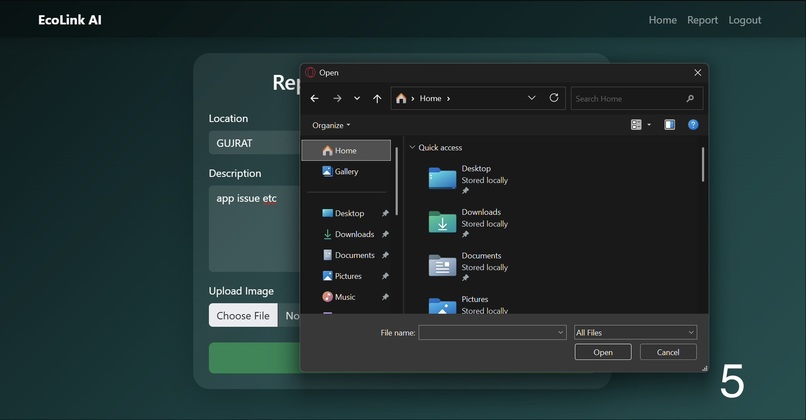This screenshot has width=806, height=420.
Task: Click the Location field containing GUJRAT
Action: (x=254, y=143)
